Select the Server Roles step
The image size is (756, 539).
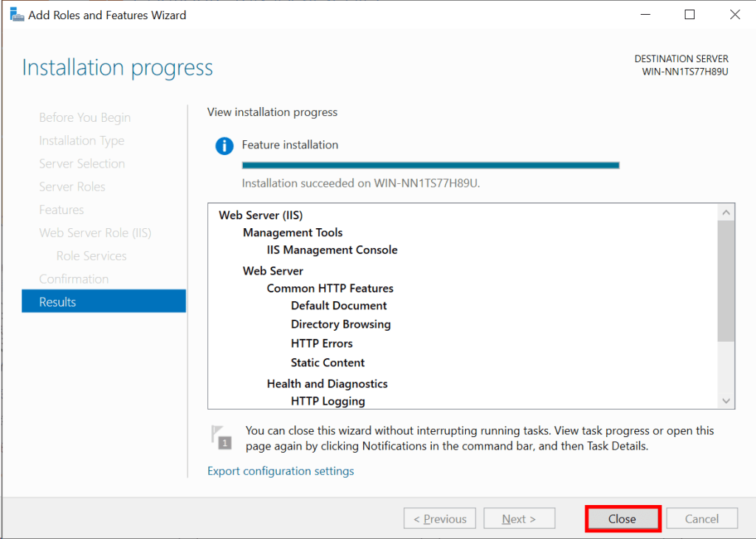point(72,187)
